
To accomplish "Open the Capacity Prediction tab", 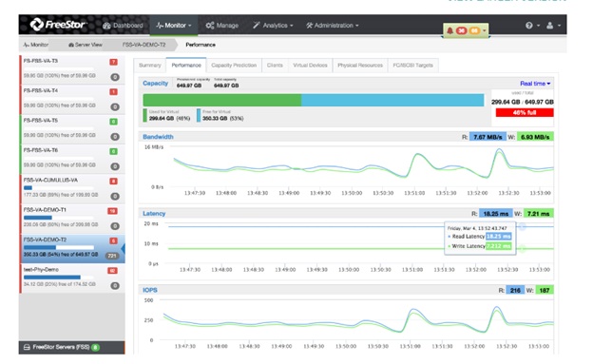I will click(x=234, y=65).
